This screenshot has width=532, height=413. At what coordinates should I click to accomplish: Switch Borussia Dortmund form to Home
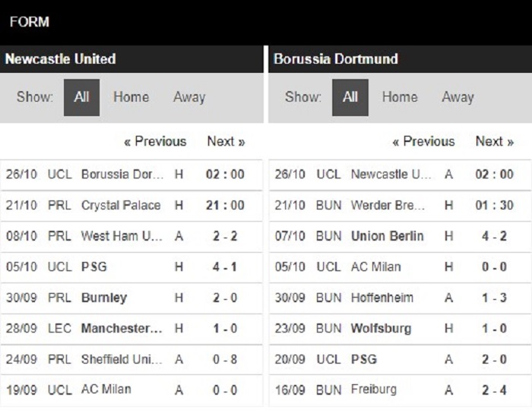click(400, 97)
